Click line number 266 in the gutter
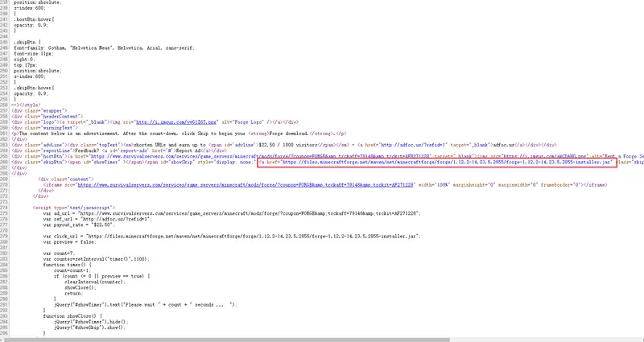This screenshot has height=342, width=644. click(4, 163)
